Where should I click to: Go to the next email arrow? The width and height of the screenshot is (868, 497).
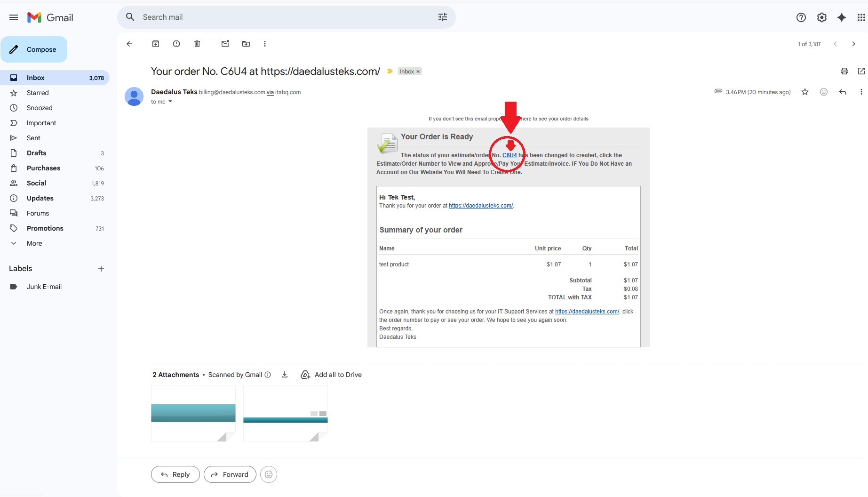[854, 44]
